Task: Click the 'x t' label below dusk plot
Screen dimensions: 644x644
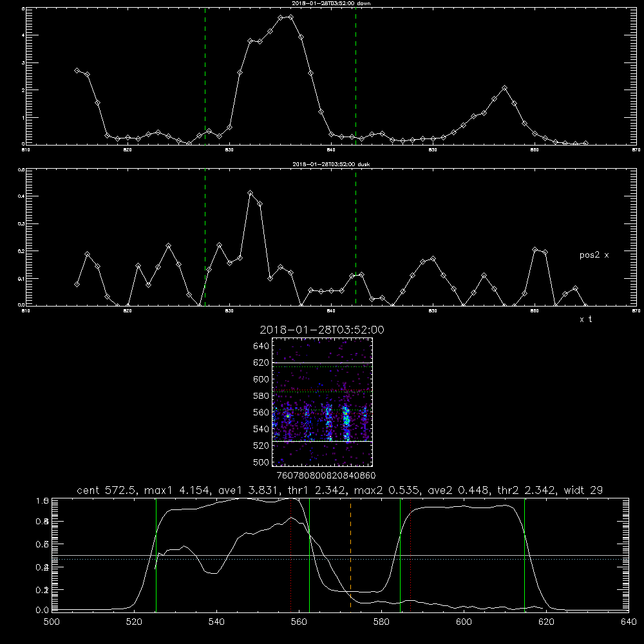Action: coord(585,319)
